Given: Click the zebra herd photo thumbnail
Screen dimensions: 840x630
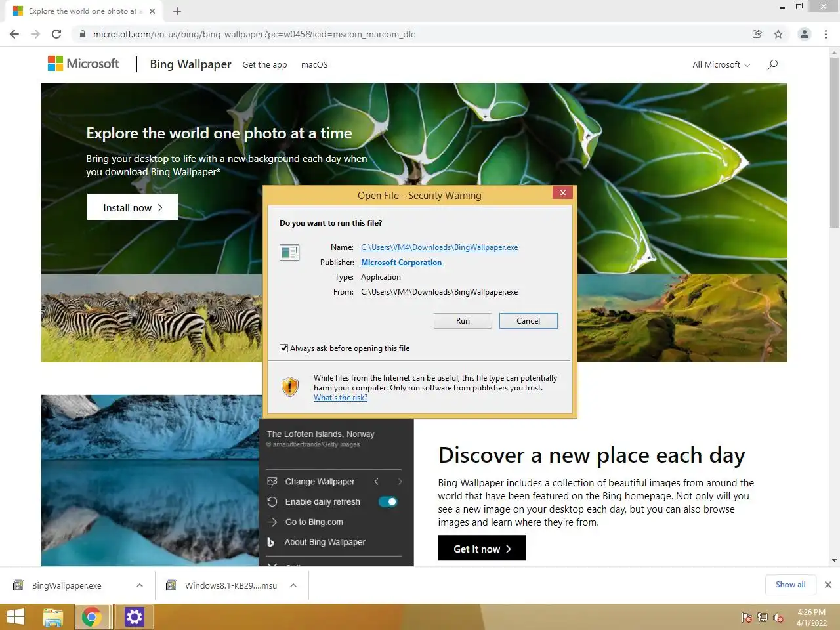Looking at the screenshot, I should [152, 318].
